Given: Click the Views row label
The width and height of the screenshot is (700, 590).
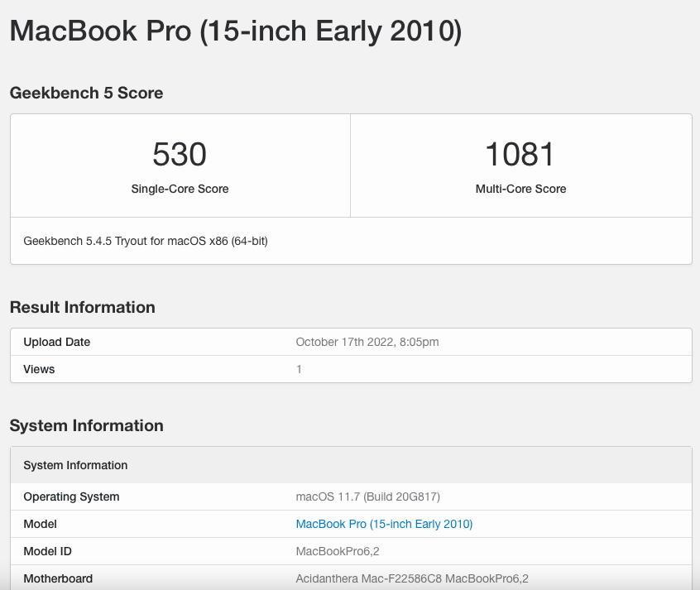Looking at the screenshot, I should [x=39, y=369].
